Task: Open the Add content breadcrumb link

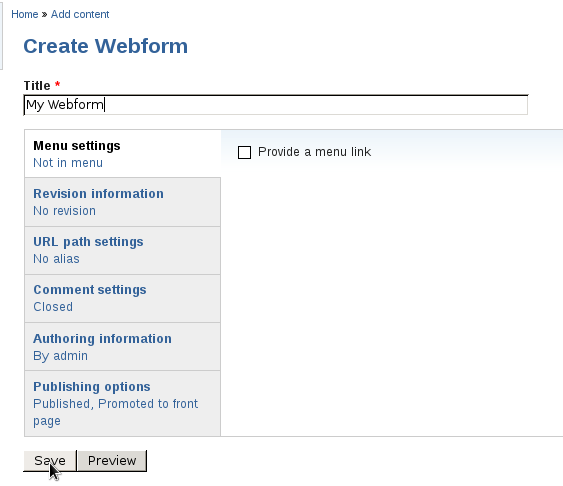Action: click(x=80, y=14)
